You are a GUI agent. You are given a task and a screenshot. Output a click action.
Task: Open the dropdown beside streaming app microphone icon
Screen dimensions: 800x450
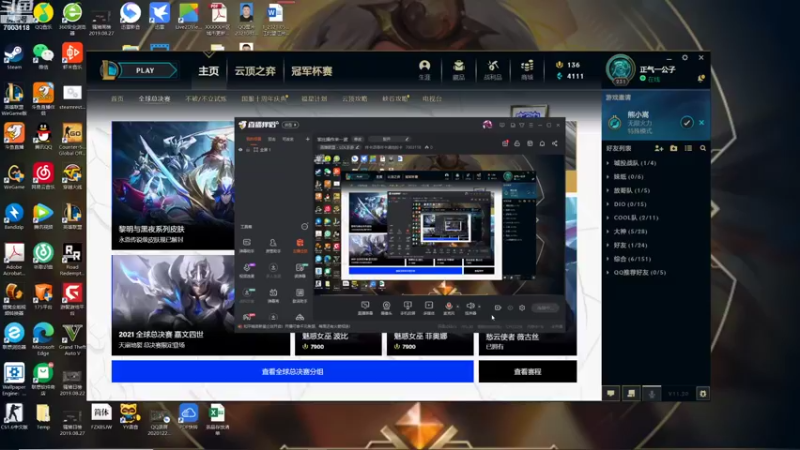point(457,307)
